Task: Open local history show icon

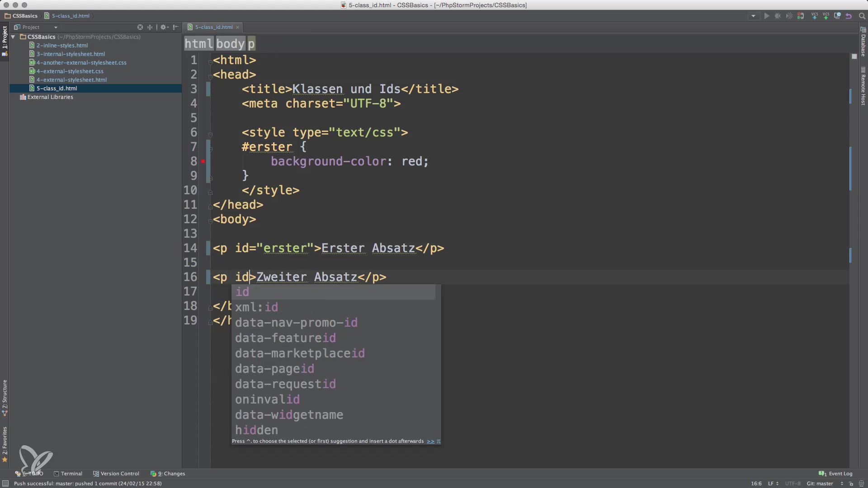Action: (837, 16)
